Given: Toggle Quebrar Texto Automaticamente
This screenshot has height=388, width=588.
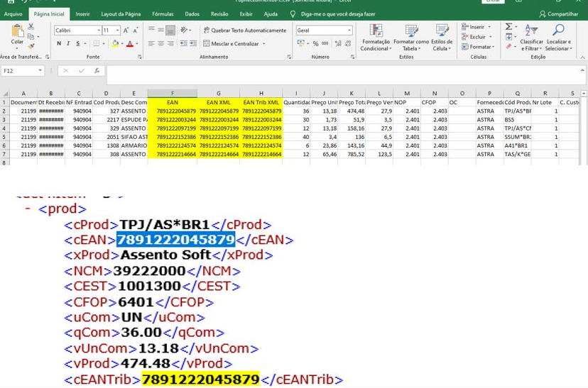Looking at the screenshot, I should tap(244, 31).
